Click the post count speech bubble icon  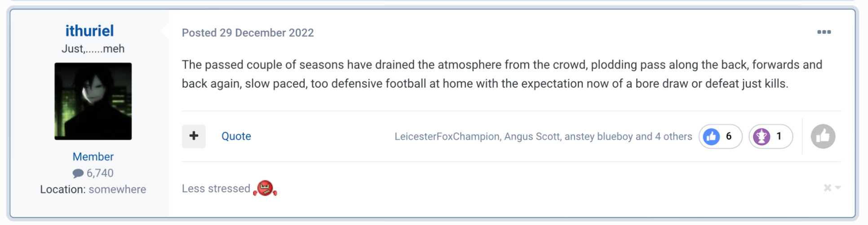(78, 173)
